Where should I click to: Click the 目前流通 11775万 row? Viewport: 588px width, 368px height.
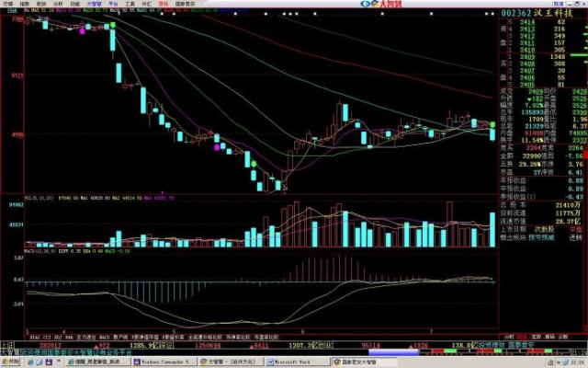pyautogui.click(x=541, y=213)
